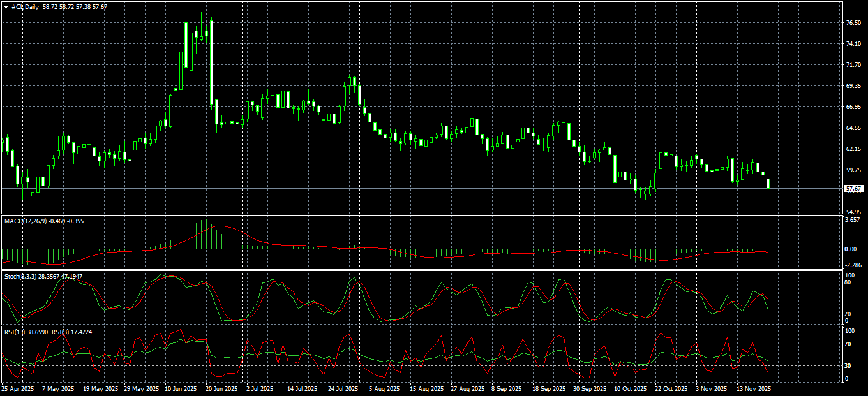Click the 20 level on Stochastic scale

848,314
